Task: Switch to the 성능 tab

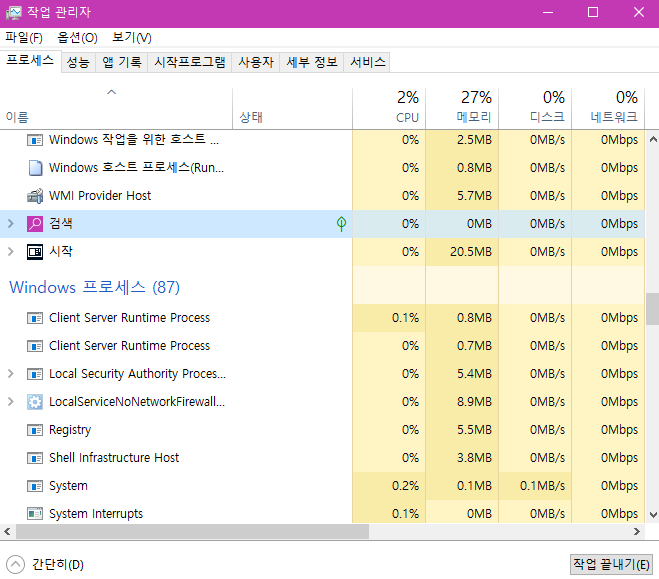Action: coord(78,62)
